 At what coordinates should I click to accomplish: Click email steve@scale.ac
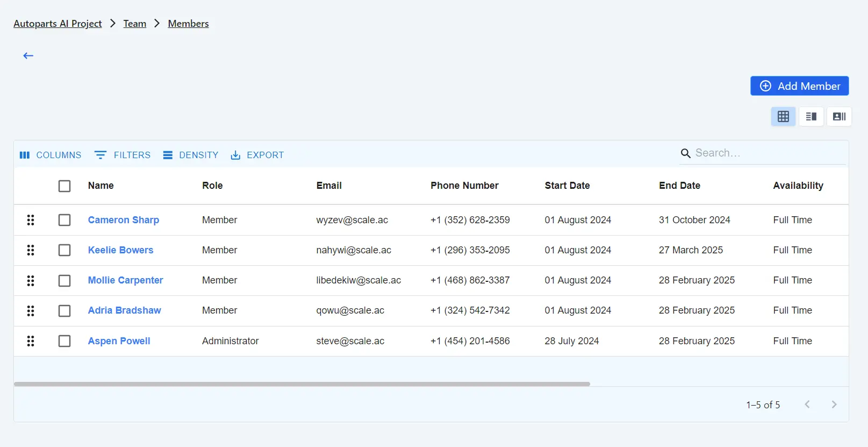pos(350,341)
